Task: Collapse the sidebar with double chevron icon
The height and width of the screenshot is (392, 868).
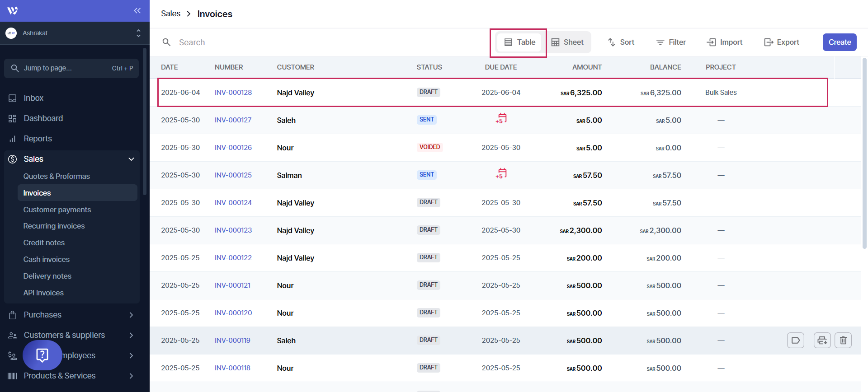Action: pyautogui.click(x=137, y=11)
